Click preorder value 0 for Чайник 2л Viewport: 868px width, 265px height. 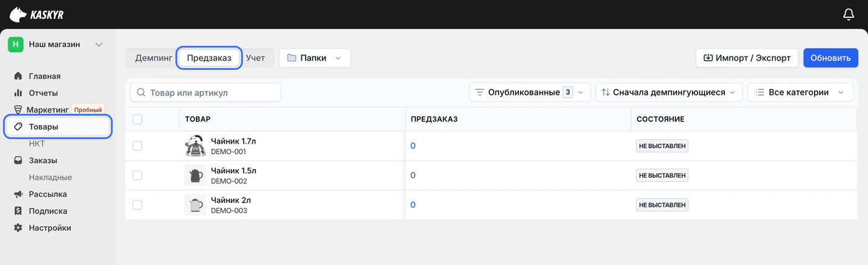click(413, 205)
